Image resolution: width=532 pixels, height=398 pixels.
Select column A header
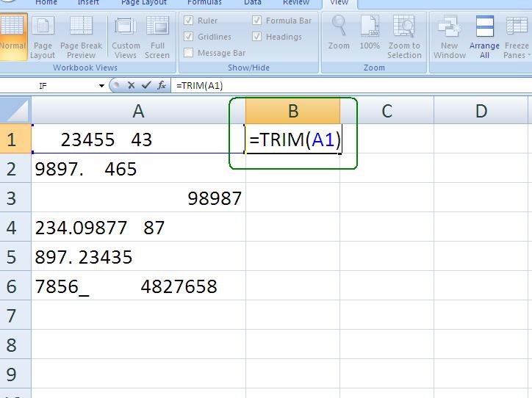coord(138,111)
